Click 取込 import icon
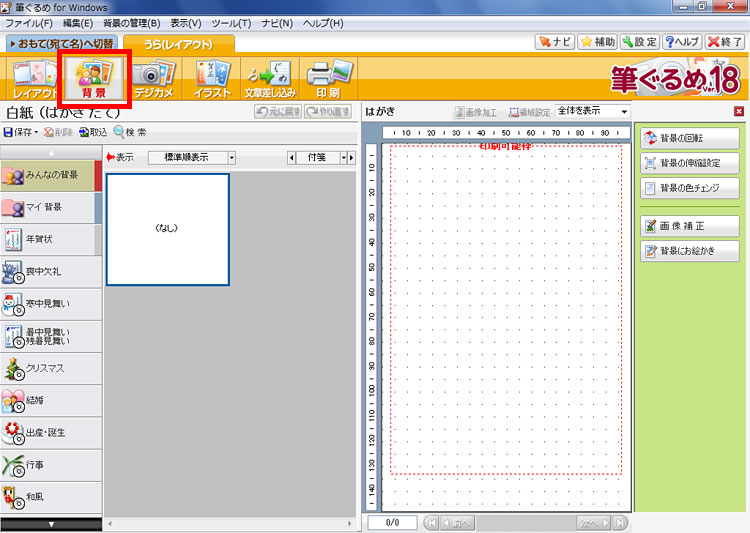The height and width of the screenshot is (533, 750). pos(93,132)
